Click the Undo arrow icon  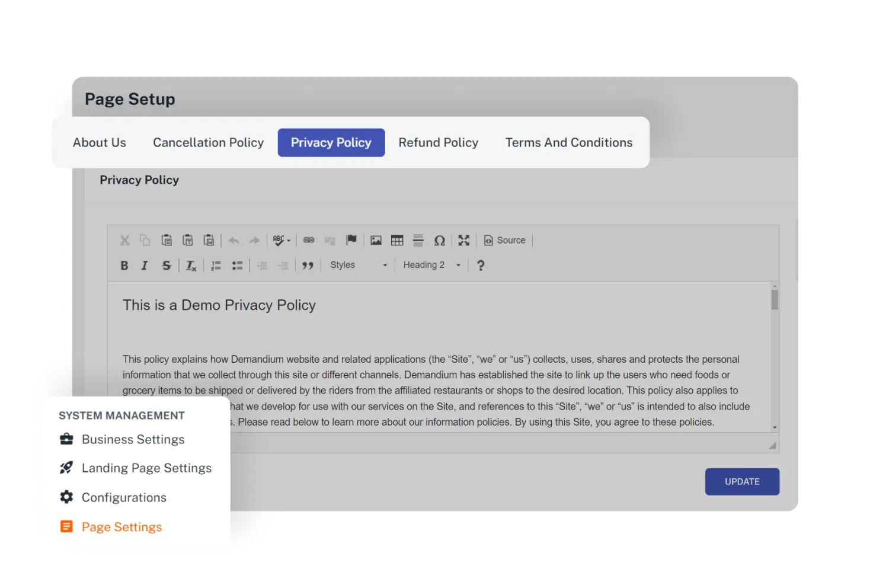tap(234, 240)
